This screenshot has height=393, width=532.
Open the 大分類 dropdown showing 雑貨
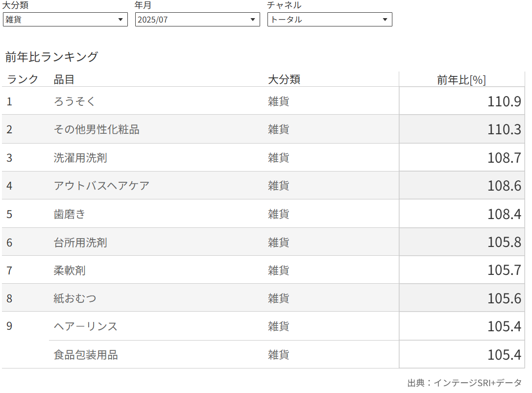coord(65,20)
